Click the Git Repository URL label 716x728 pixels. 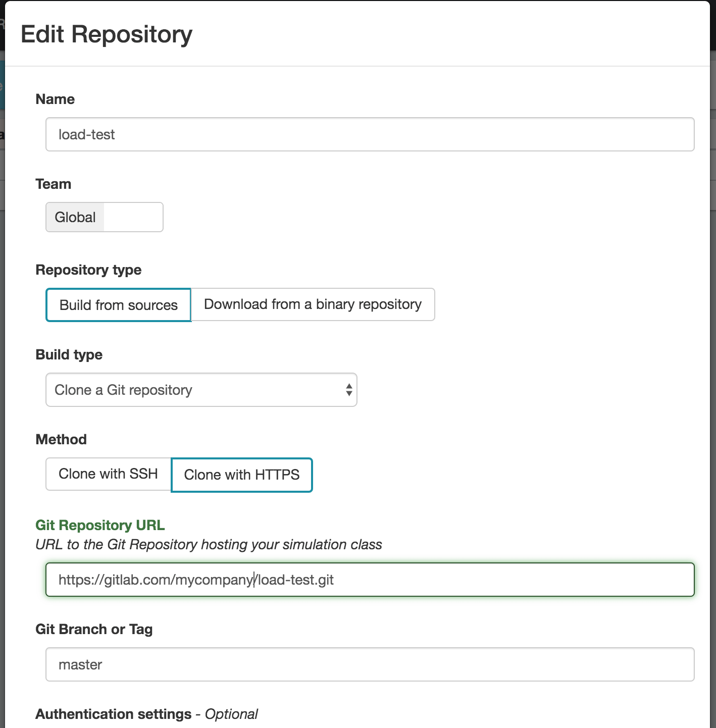[x=100, y=525]
